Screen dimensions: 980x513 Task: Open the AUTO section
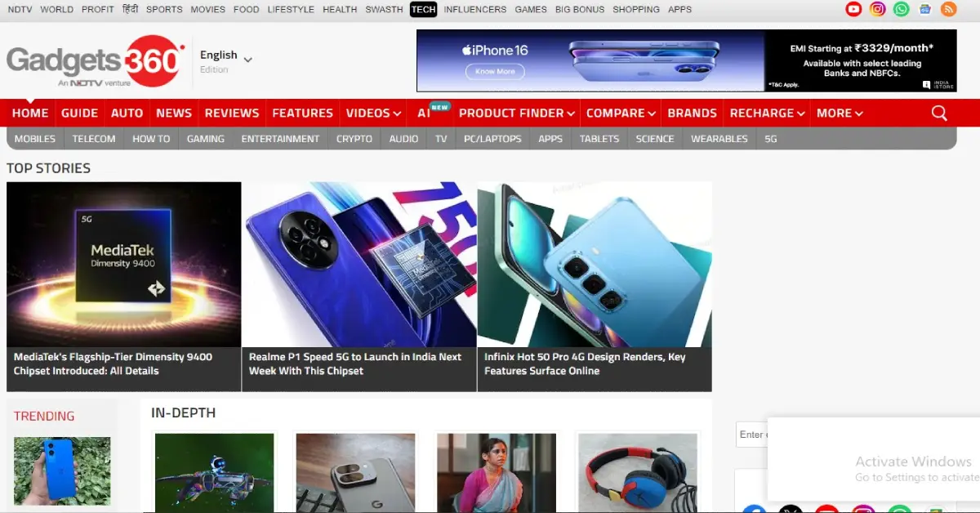[x=127, y=113]
